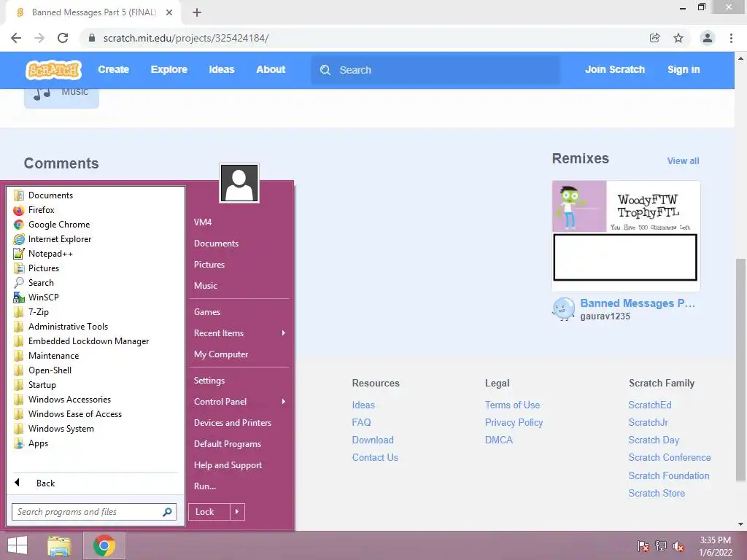Click Sign in on Scratch

pos(684,69)
